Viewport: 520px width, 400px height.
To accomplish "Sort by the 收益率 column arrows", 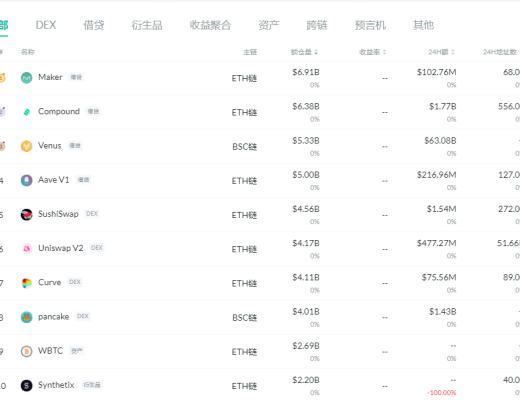I will coord(384,52).
